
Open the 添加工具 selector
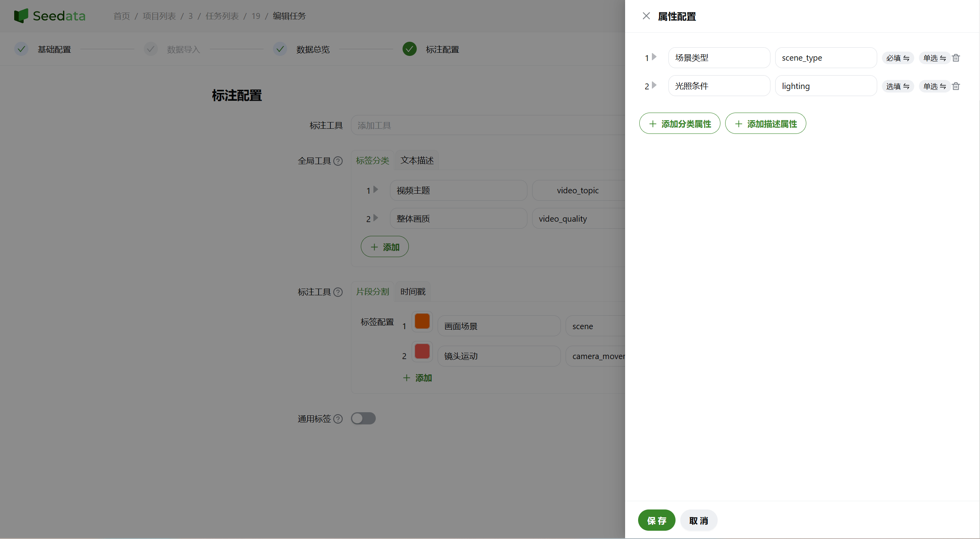pyautogui.click(x=488, y=125)
